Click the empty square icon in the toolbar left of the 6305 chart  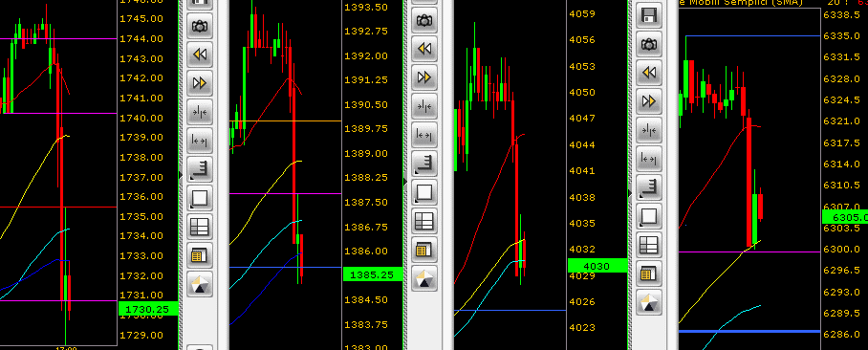pyautogui.click(x=649, y=215)
